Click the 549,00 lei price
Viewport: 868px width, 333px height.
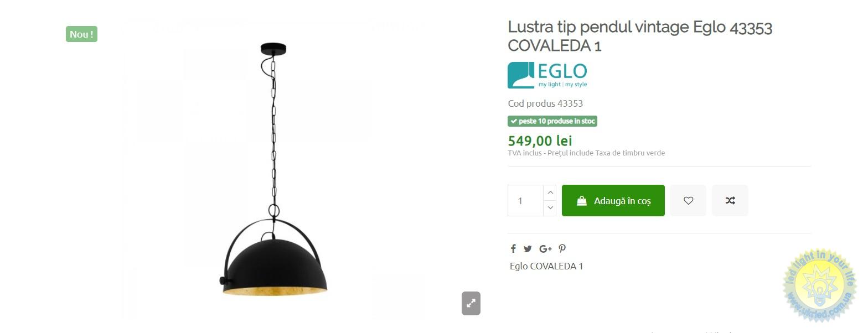[540, 141]
